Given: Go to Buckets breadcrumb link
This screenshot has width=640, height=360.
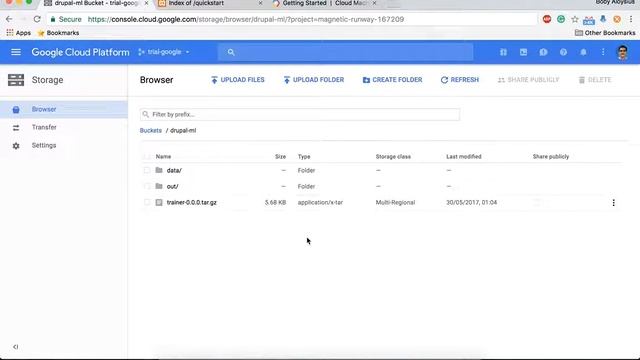Looking at the screenshot, I should 151,131.
